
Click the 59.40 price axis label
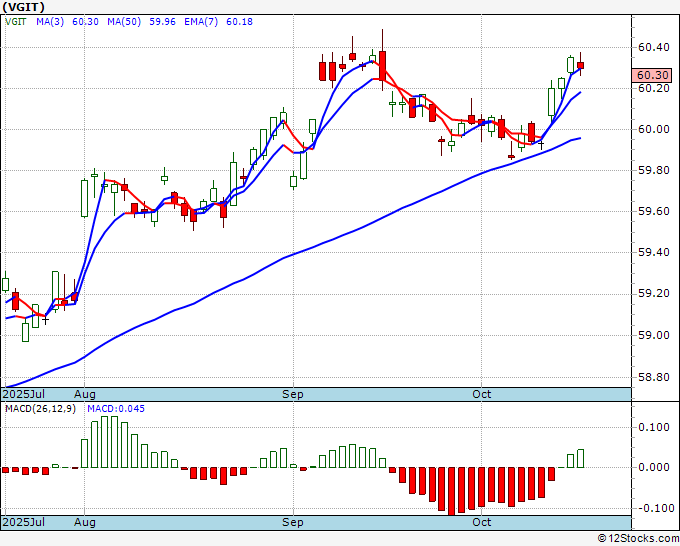(x=654, y=252)
